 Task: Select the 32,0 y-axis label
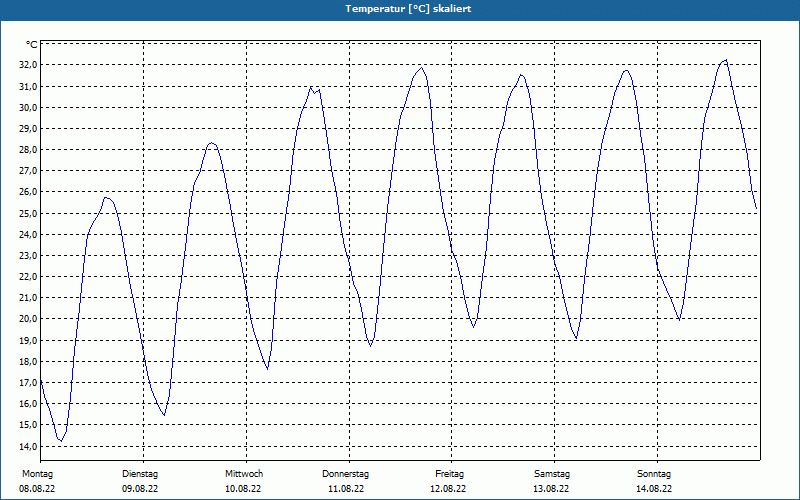pyautogui.click(x=28, y=65)
